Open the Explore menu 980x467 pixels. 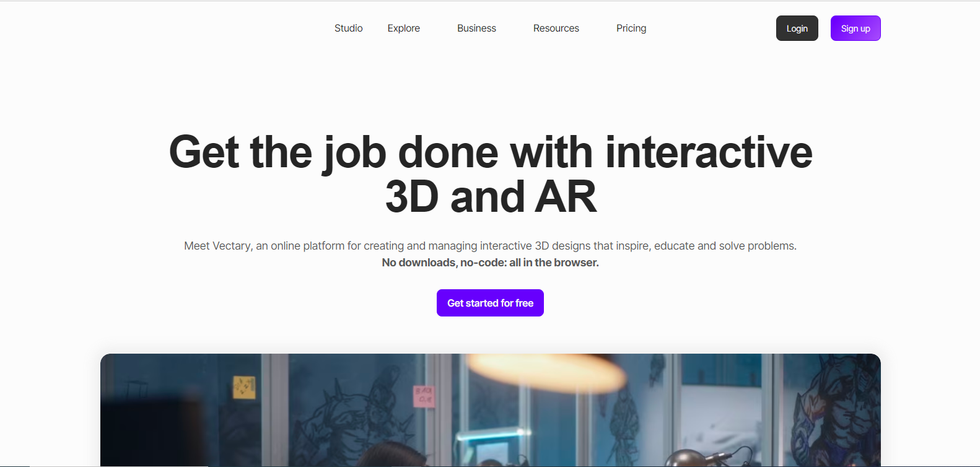coord(404,28)
